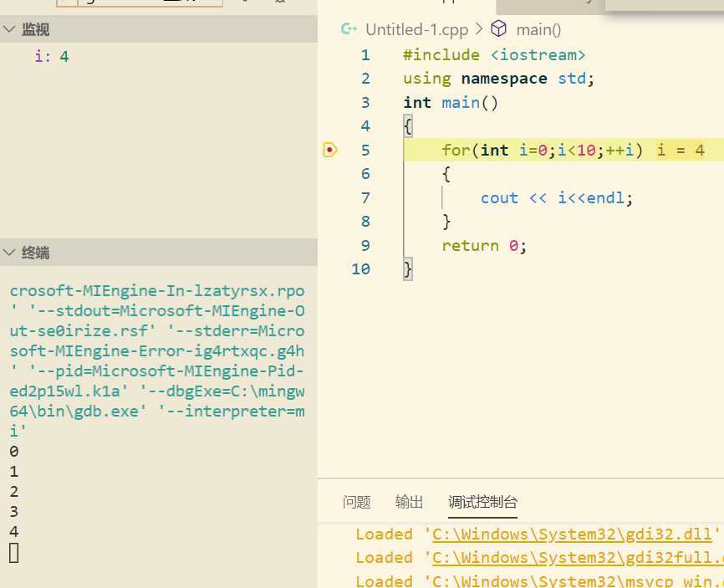The height and width of the screenshot is (588, 724).
Task: Click 监视 section title
Action: pyautogui.click(x=35, y=29)
